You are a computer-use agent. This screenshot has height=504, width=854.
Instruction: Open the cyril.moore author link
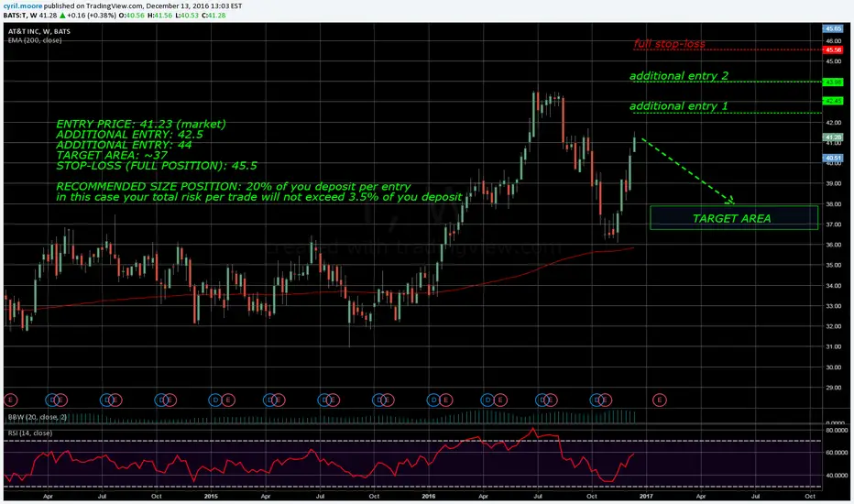(x=23, y=6)
